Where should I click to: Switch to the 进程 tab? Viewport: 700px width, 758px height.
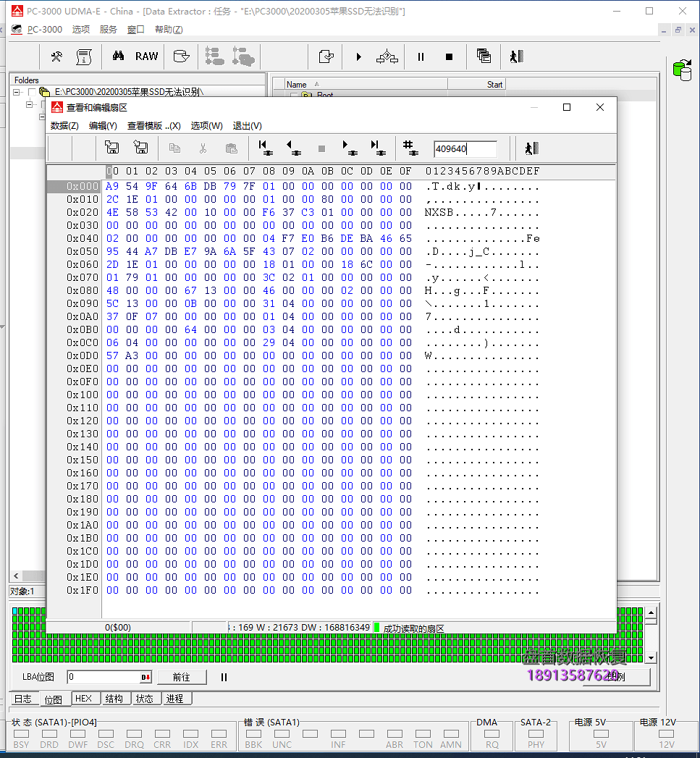175,699
